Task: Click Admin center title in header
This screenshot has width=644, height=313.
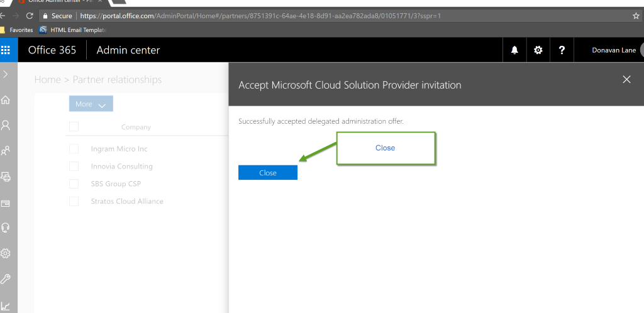Action: [128, 50]
